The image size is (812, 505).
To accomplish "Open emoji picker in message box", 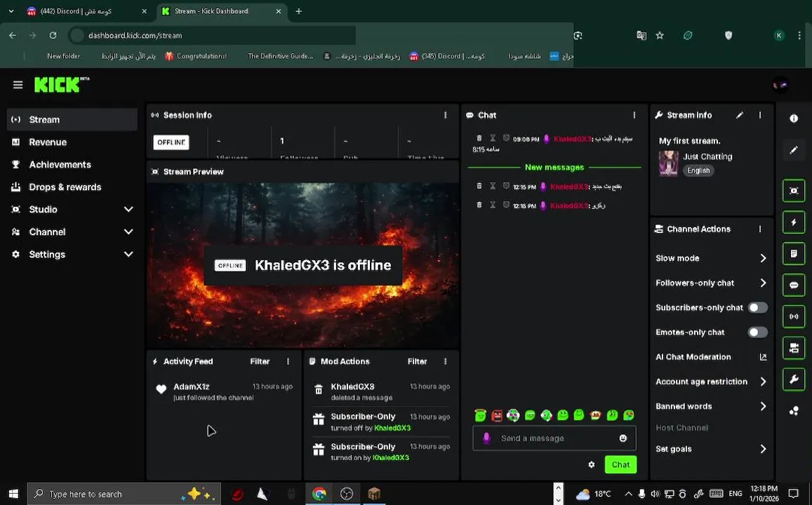I will [x=623, y=438].
